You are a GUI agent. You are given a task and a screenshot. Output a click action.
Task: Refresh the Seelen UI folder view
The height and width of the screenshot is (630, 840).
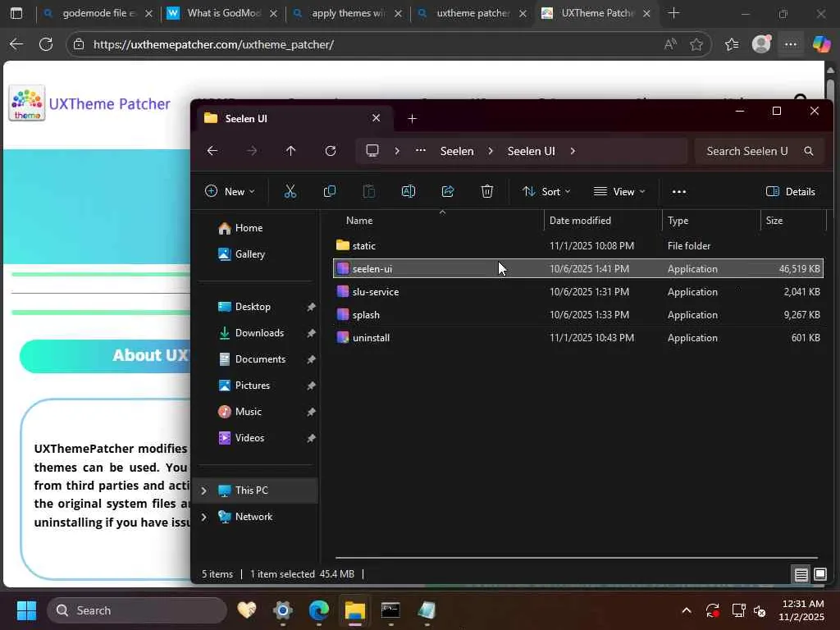tap(331, 151)
